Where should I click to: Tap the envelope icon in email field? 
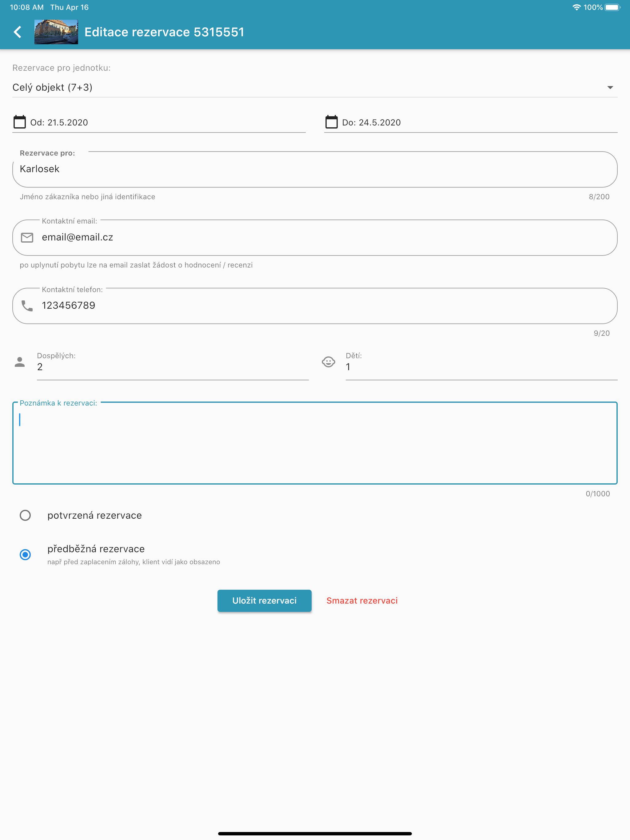pyautogui.click(x=27, y=238)
